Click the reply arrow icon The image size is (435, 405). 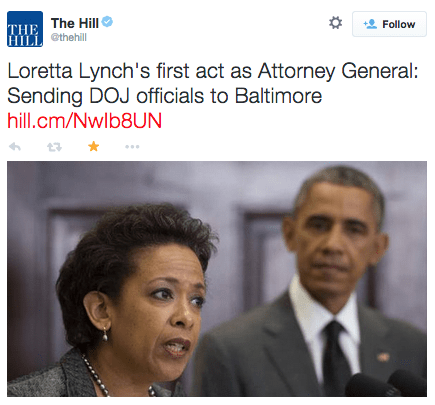pos(15,147)
